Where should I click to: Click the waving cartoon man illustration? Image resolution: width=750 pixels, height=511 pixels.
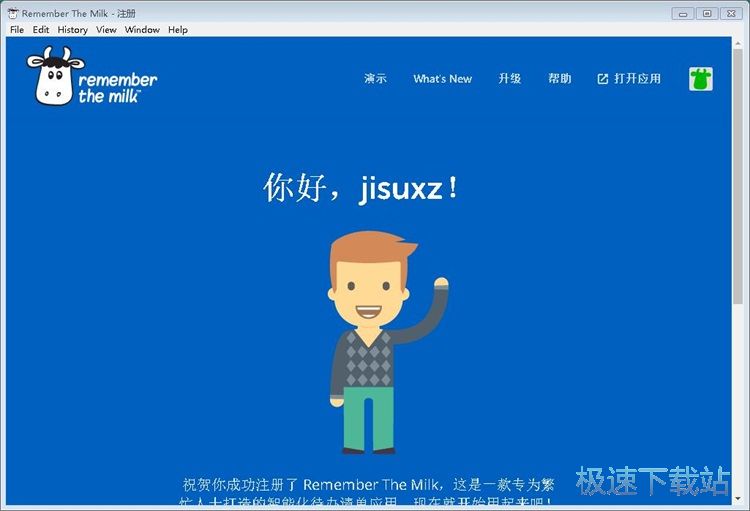387,342
